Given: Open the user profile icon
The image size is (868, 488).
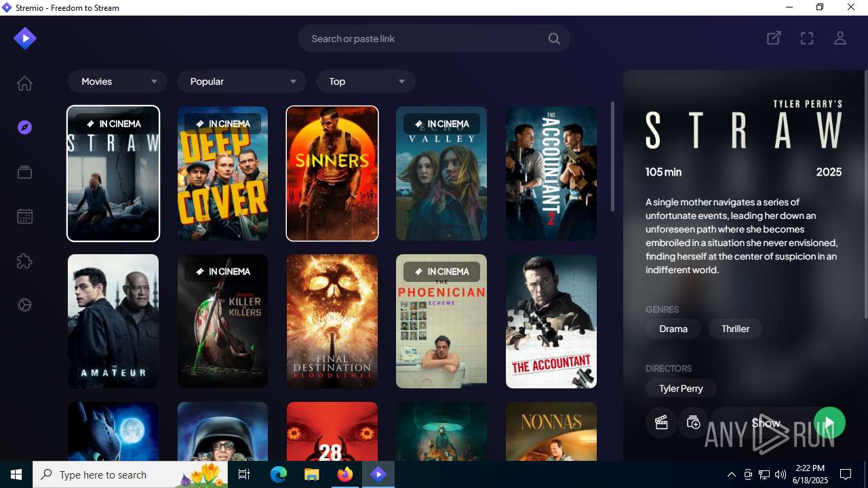Looking at the screenshot, I should [840, 39].
